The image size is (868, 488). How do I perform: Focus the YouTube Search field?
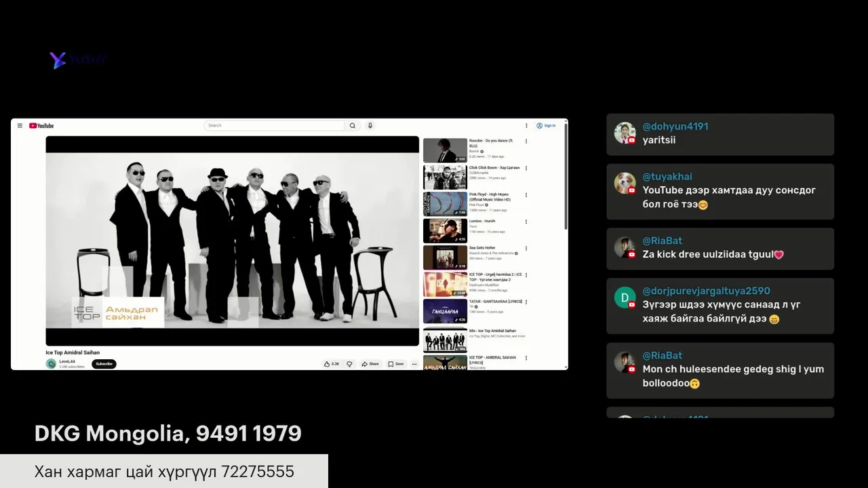(274, 125)
